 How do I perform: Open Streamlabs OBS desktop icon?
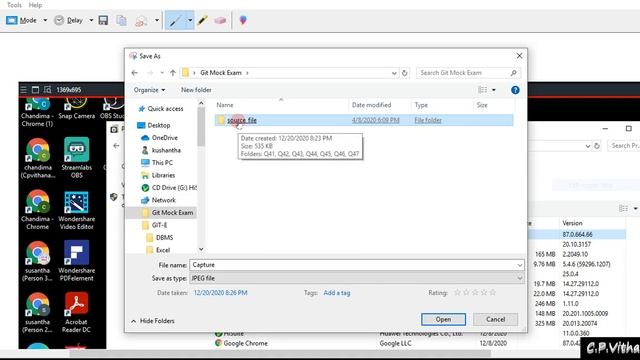click(x=77, y=159)
